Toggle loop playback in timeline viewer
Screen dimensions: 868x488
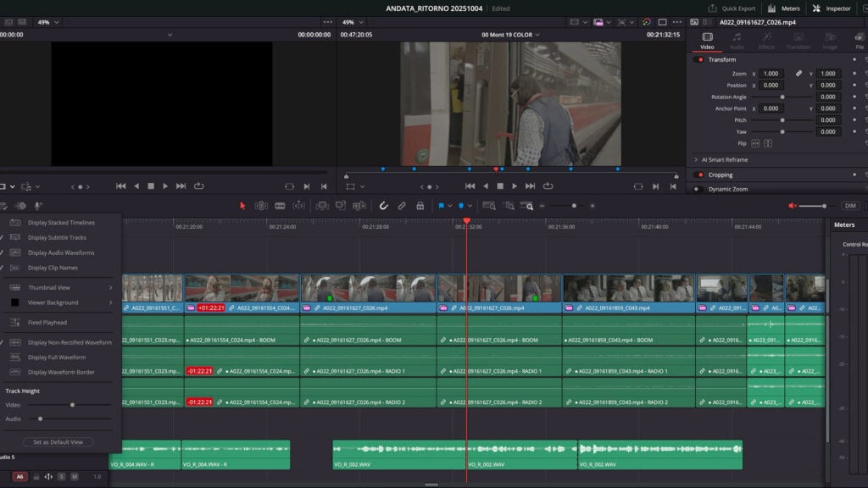tap(548, 186)
